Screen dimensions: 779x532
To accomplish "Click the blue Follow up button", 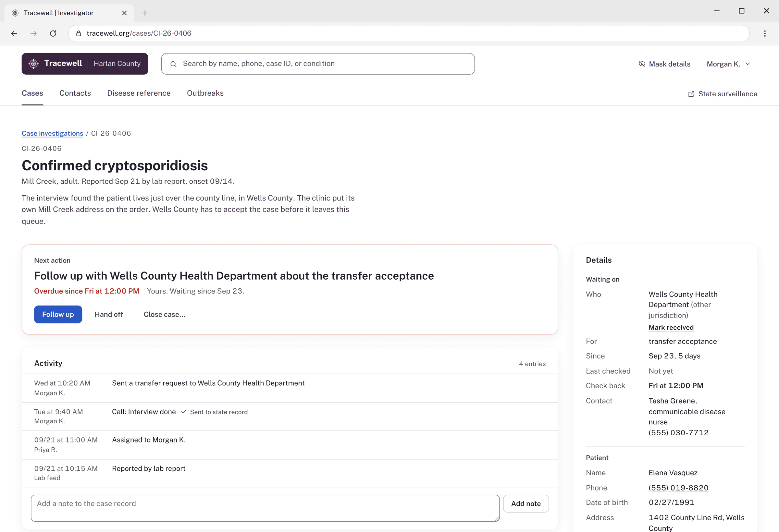I will [x=58, y=314].
